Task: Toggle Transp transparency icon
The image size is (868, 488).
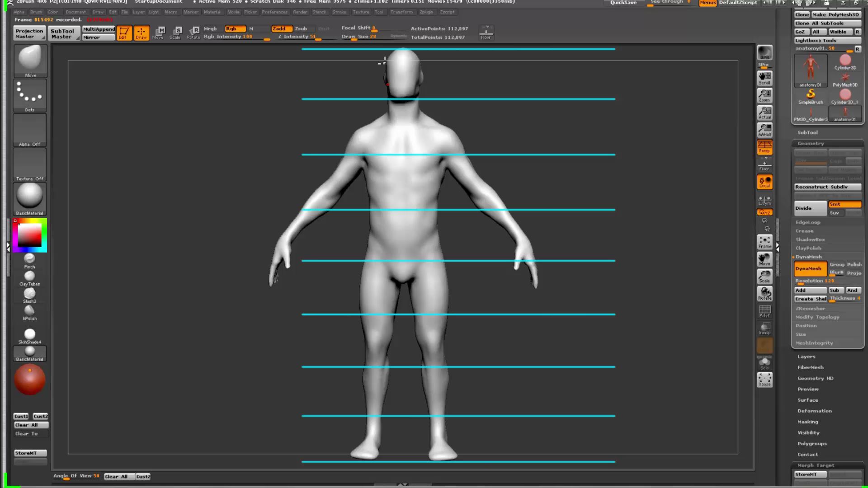Action: click(764, 328)
